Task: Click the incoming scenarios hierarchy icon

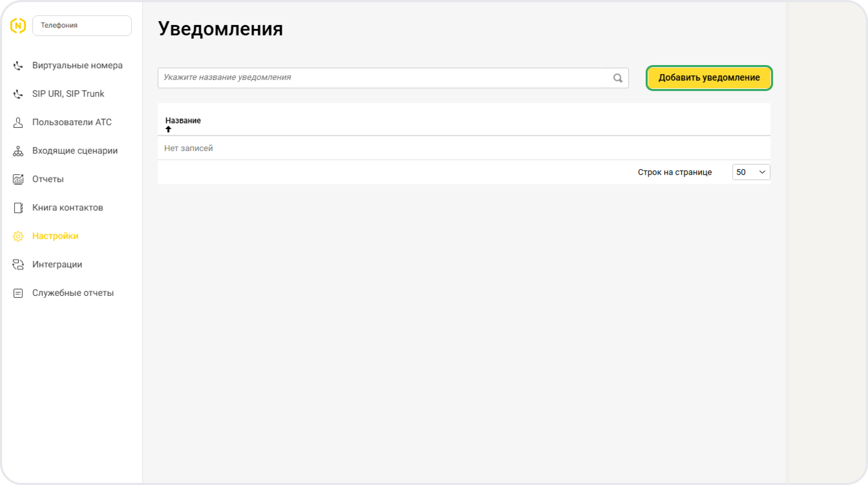Action: (x=18, y=151)
